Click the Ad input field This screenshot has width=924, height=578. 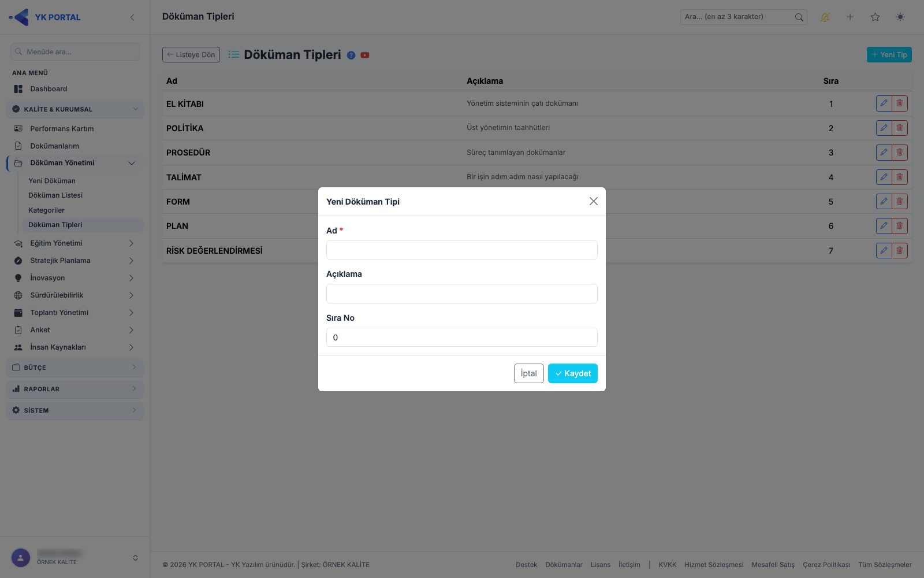[x=461, y=250]
